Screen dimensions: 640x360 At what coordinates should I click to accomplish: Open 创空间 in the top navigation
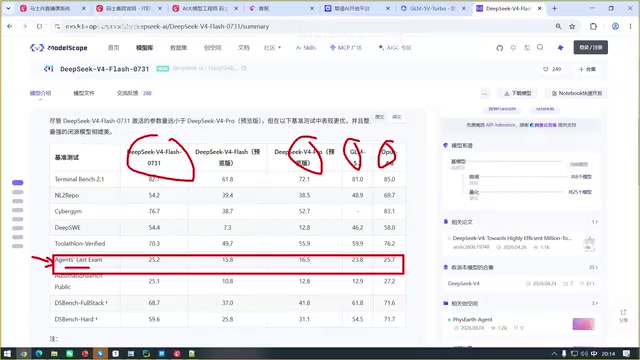click(x=212, y=48)
